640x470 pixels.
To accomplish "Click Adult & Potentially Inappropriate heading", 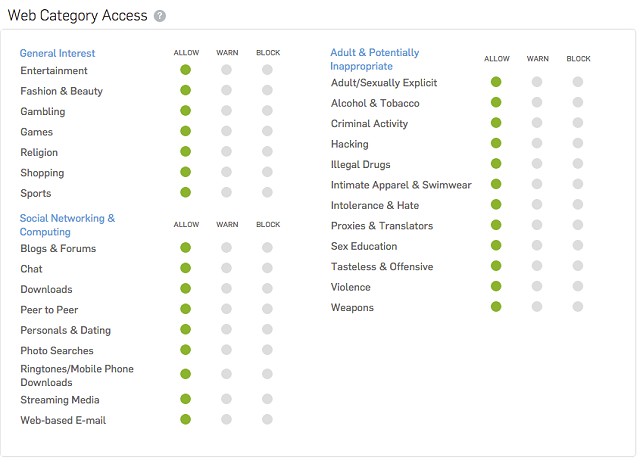I will click(375, 59).
